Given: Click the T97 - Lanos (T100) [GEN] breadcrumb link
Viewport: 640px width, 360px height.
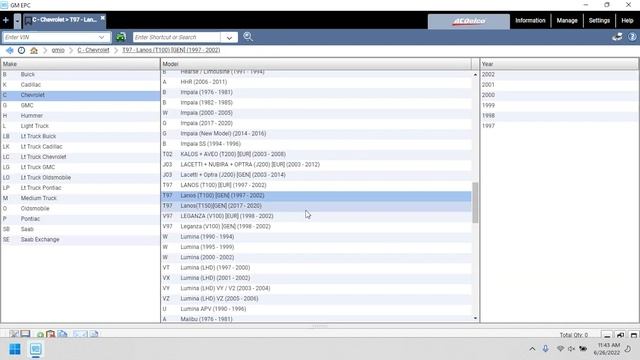Looking at the screenshot, I should click(x=171, y=50).
